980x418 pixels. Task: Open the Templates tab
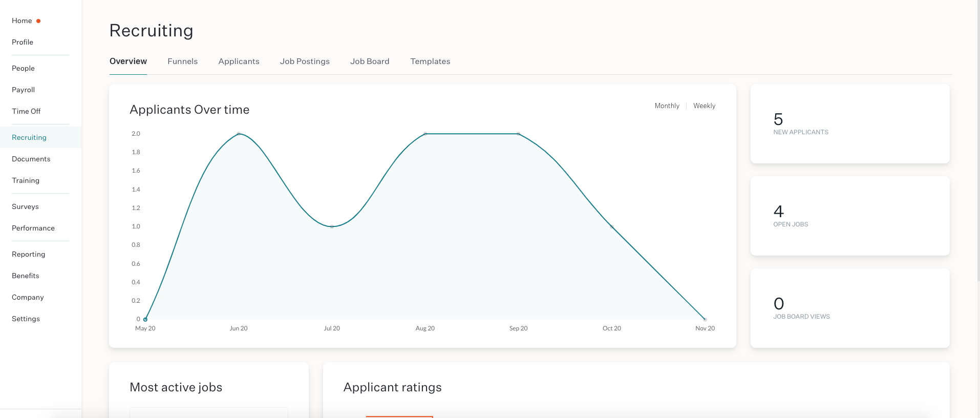tap(430, 61)
